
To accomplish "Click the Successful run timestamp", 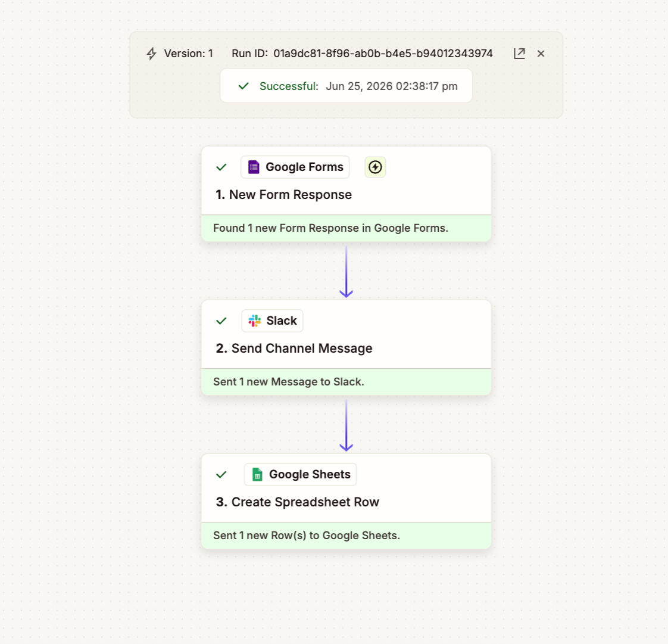I will (392, 86).
